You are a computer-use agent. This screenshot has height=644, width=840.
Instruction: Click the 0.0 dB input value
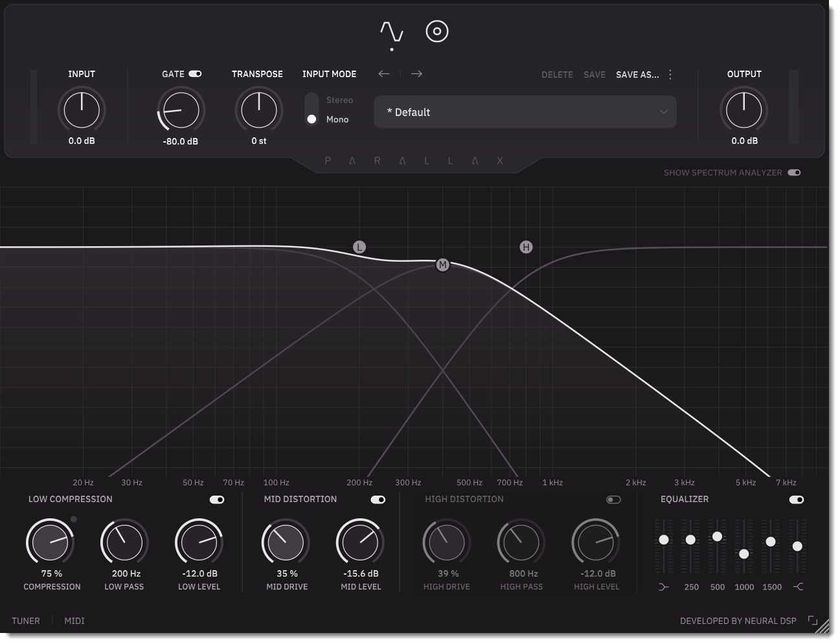tap(82, 141)
